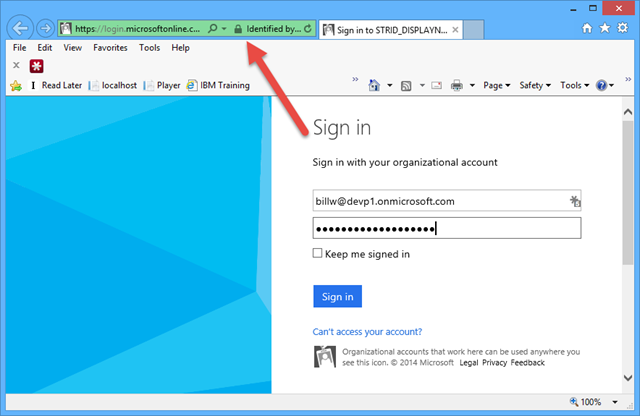Screen dimensions: 640x416
Task: Open the Favorites menu in menu bar
Action: tap(110, 47)
